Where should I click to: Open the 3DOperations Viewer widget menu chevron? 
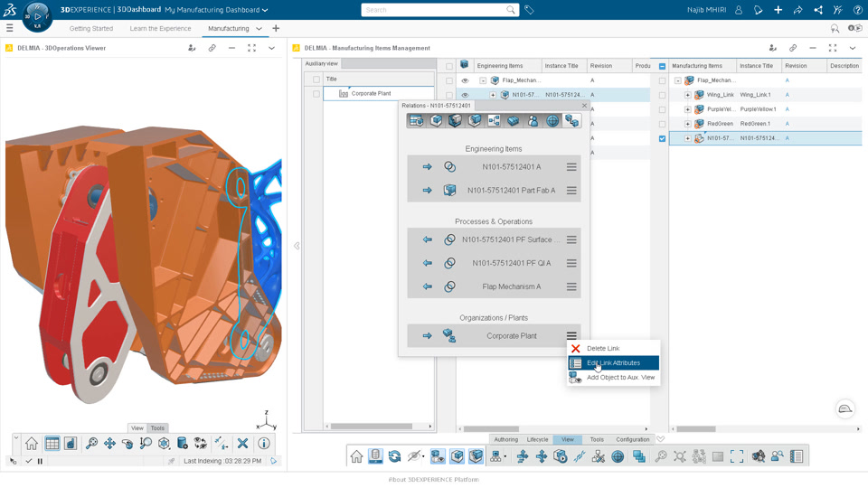pyautogui.click(x=271, y=48)
